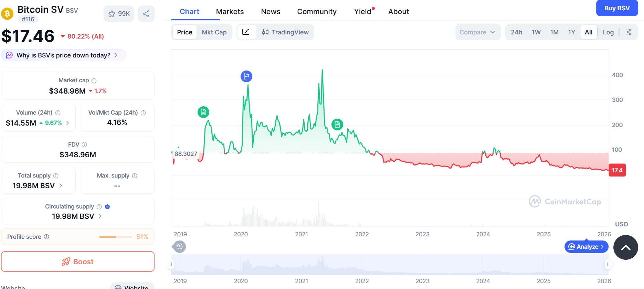644x289 pixels.
Task: Open the Chart tab
Action: pos(189,11)
